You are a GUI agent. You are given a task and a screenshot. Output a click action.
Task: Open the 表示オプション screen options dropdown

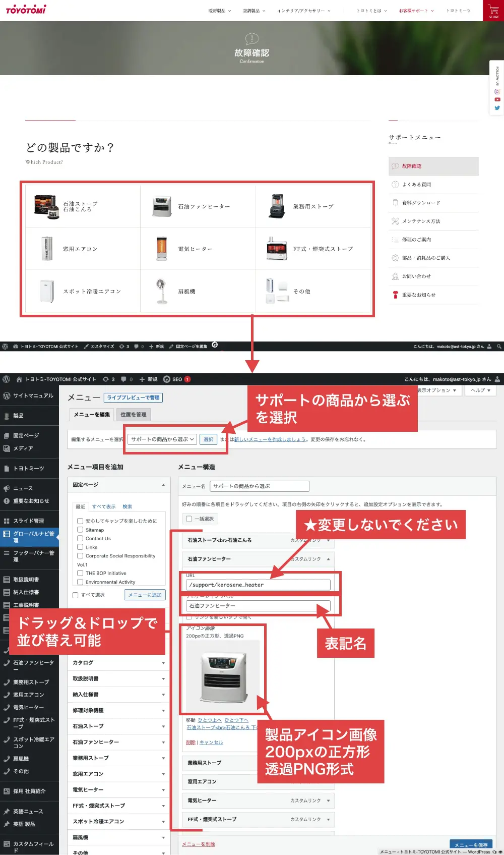(x=437, y=390)
